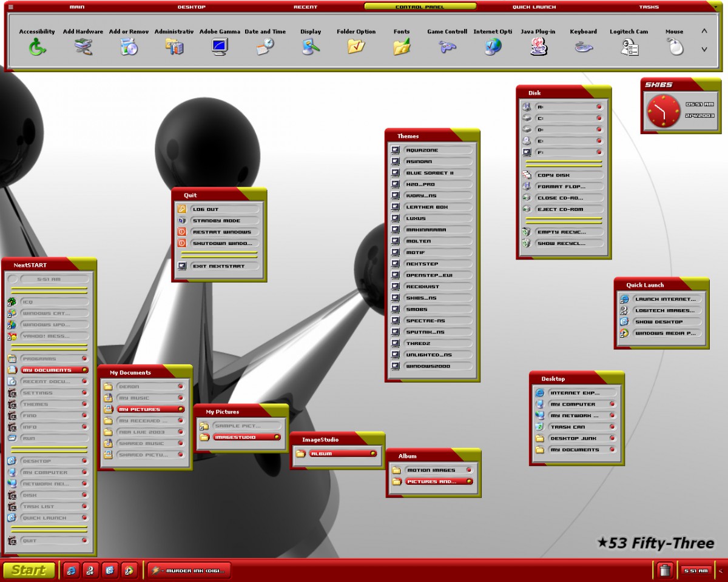Screen dimensions: 728x582
Task: Click the down arrow in control panel bar
Action: pos(704,49)
